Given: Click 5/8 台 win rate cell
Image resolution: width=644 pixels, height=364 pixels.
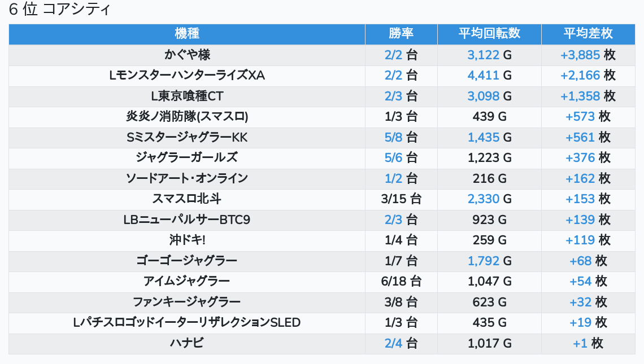Looking at the screenshot, I should tap(401, 137).
